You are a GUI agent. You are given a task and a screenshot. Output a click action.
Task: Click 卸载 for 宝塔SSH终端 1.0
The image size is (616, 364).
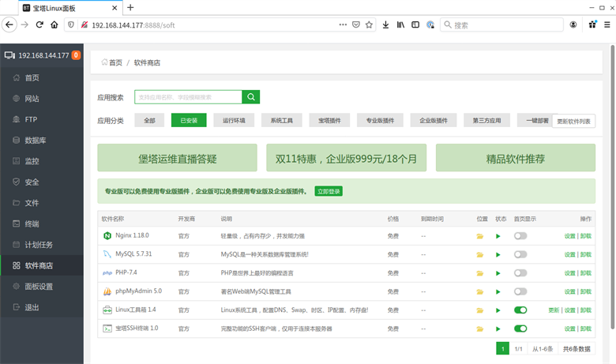tap(586, 328)
